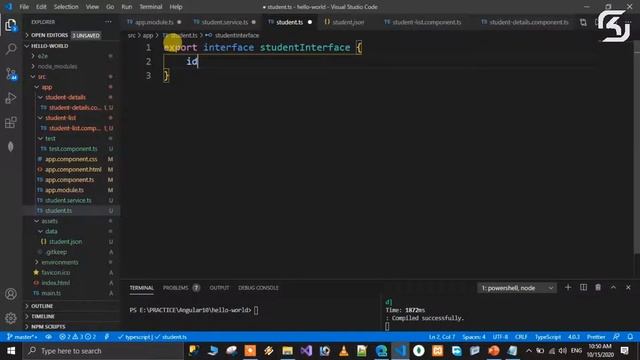Switch to the Output panel tab
Image resolution: width=640 pixels, height=360 pixels.
219,288
